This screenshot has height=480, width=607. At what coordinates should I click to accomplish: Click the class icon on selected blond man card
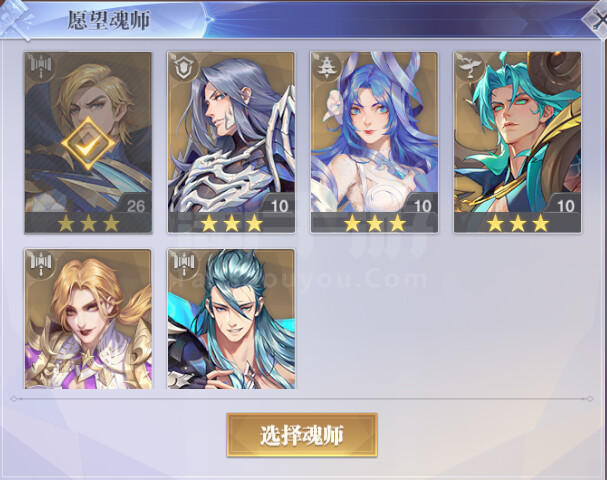click(x=41, y=68)
